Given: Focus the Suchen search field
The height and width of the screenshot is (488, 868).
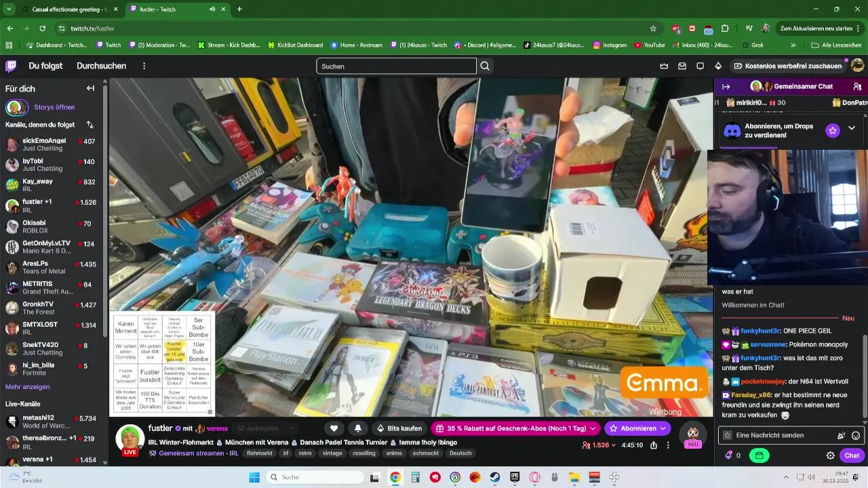Looking at the screenshot, I should [x=396, y=66].
